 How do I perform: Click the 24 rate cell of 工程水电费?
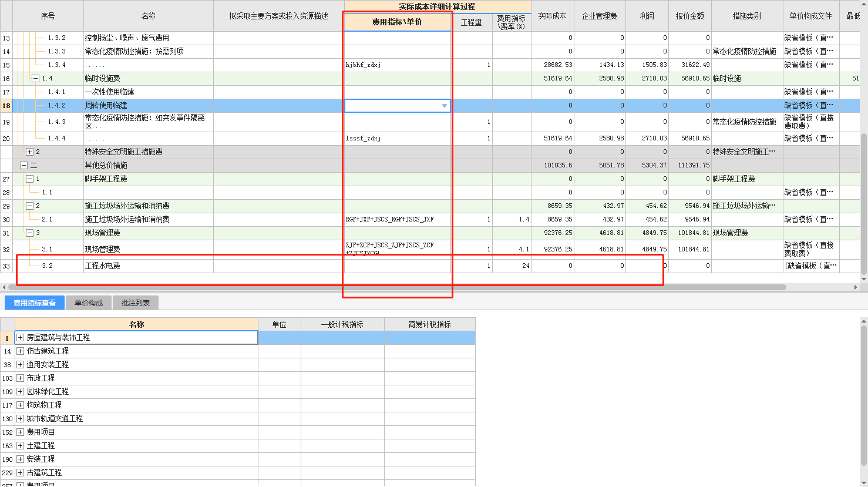[x=512, y=266]
